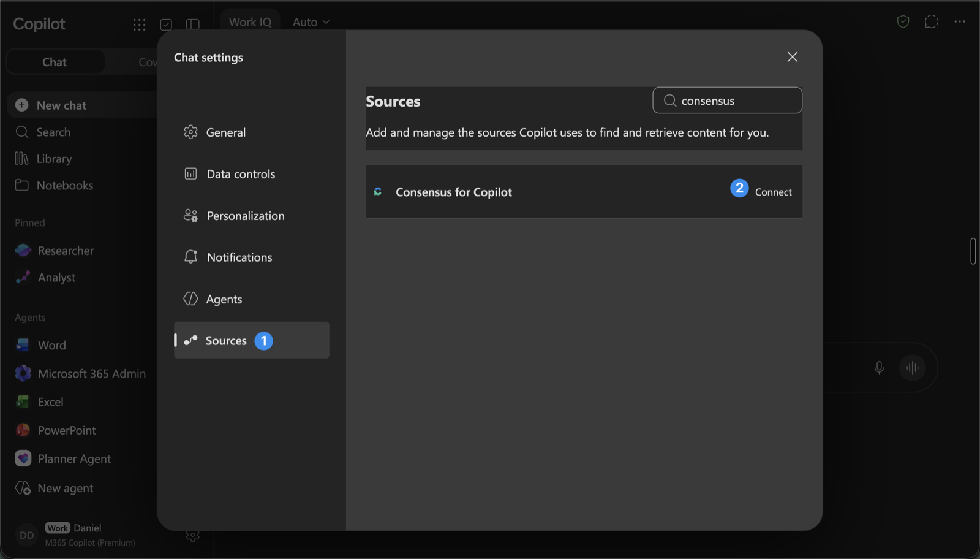This screenshot has height=559, width=980.
Task: Select the Sources settings section
Action: click(251, 340)
